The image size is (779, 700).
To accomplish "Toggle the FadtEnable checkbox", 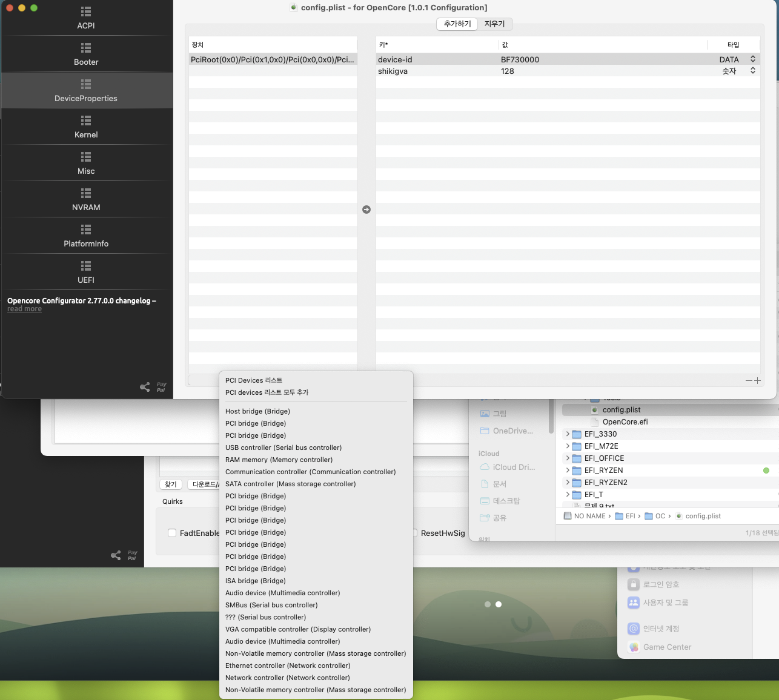I will [x=172, y=533].
